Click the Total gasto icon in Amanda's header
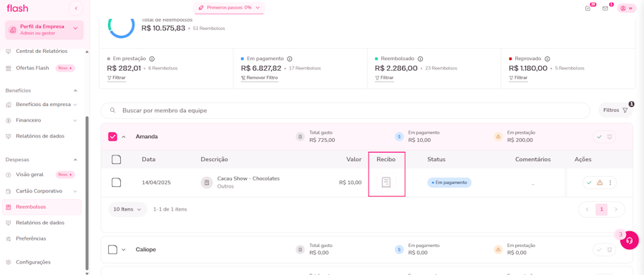Screen dimensions: 644x275 (x=301, y=137)
